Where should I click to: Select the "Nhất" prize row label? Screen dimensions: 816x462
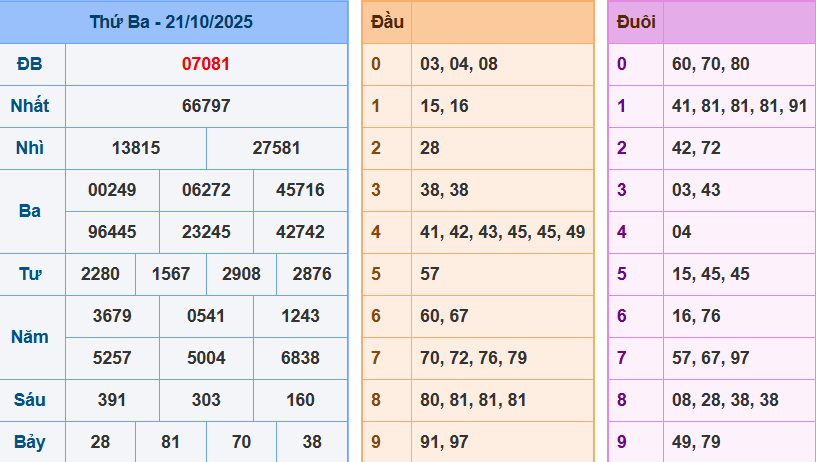(30, 106)
